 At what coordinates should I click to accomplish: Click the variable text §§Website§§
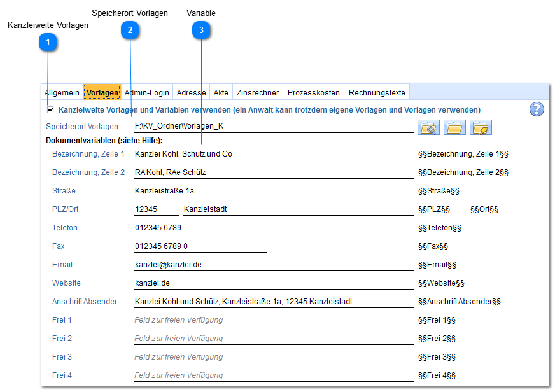tap(441, 283)
